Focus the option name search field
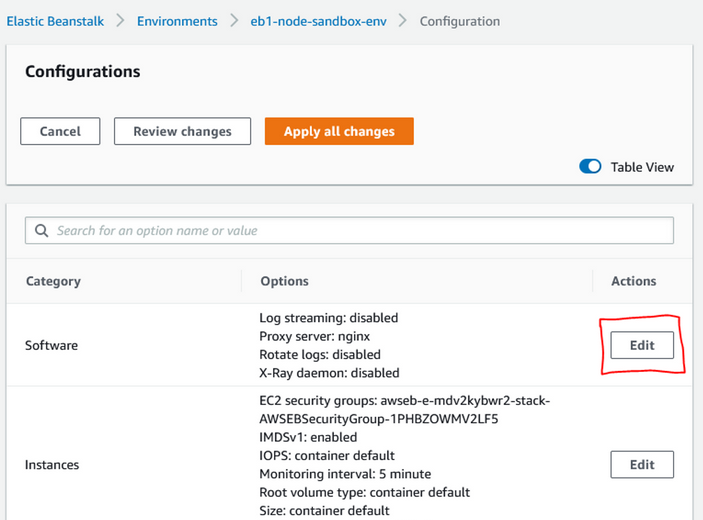 click(349, 230)
